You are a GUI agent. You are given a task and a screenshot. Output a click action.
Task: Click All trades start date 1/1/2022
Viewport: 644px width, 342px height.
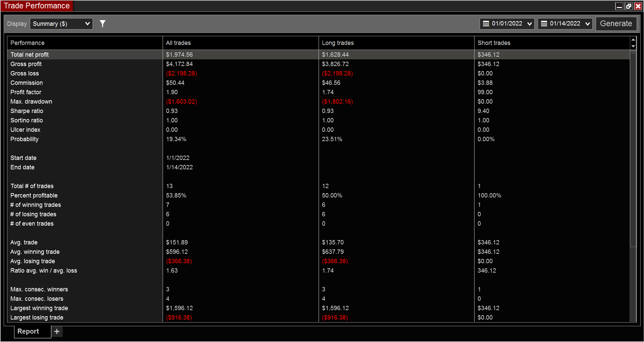178,158
